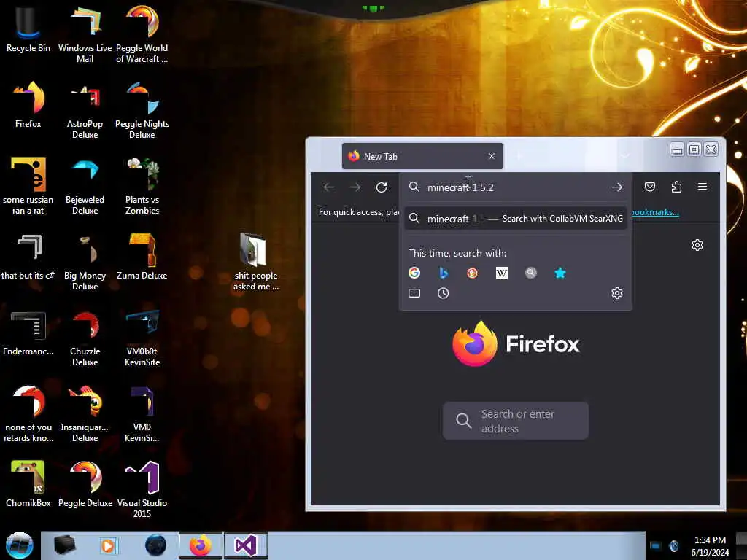
Task: Click the address bar containing minecraft 1.5.2
Action: 516,187
